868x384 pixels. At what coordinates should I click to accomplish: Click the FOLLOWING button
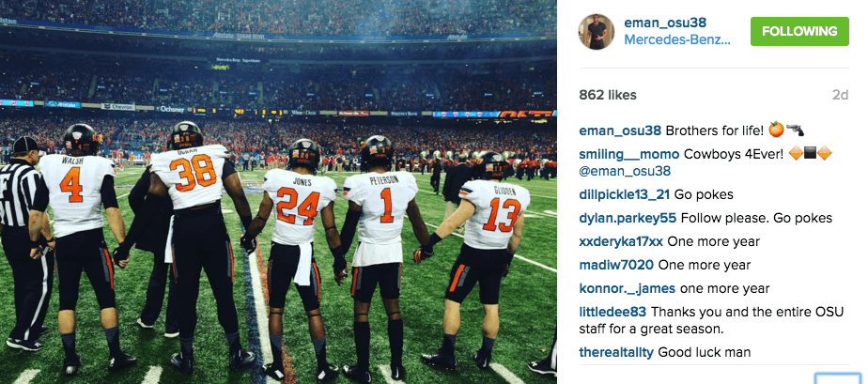coord(799,32)
